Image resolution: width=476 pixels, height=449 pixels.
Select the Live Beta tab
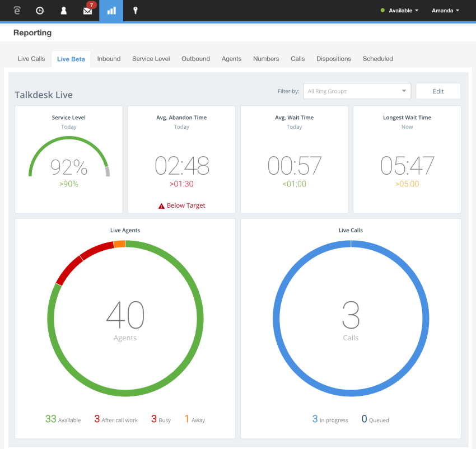71,59
